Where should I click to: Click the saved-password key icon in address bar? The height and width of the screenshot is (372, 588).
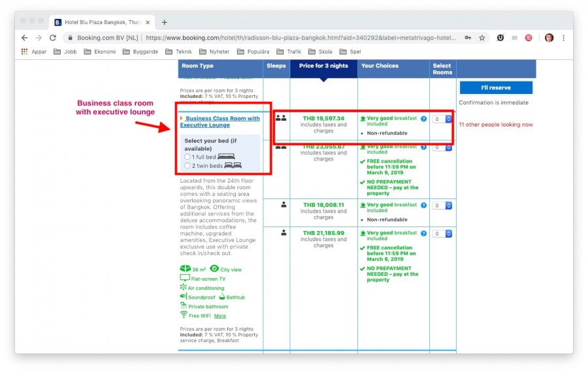pos(468,38)
